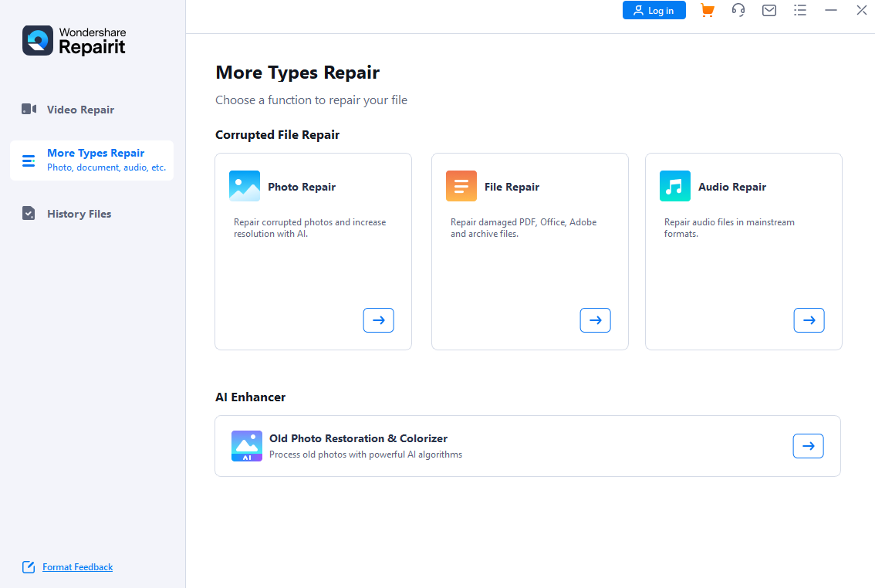Open the Format Feedback link

pyautogui.click(x=77, y=567)
